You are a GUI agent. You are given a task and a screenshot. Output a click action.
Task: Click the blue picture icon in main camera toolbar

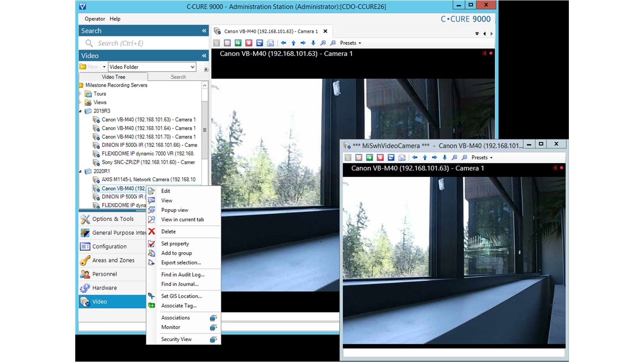click(x=260, y=43)
